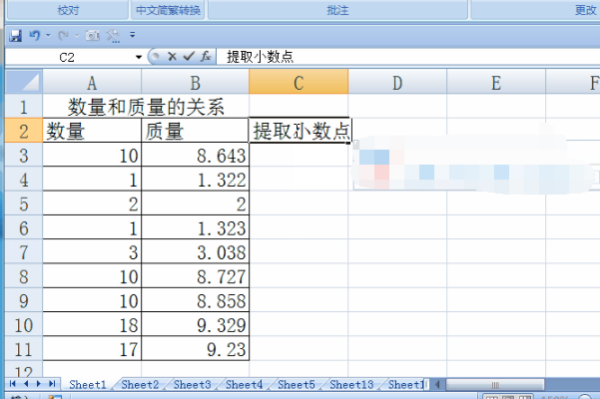Select row header 5

click(x=24, y=204)
